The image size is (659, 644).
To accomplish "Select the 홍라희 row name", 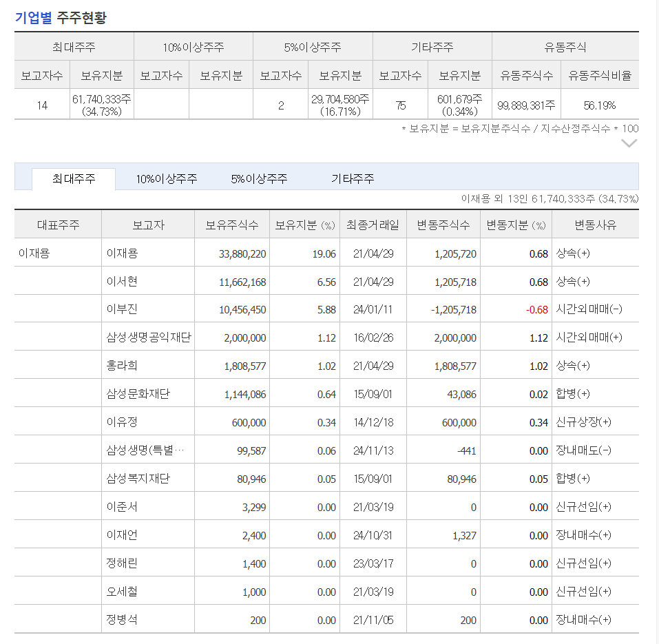I will [122, 366].
